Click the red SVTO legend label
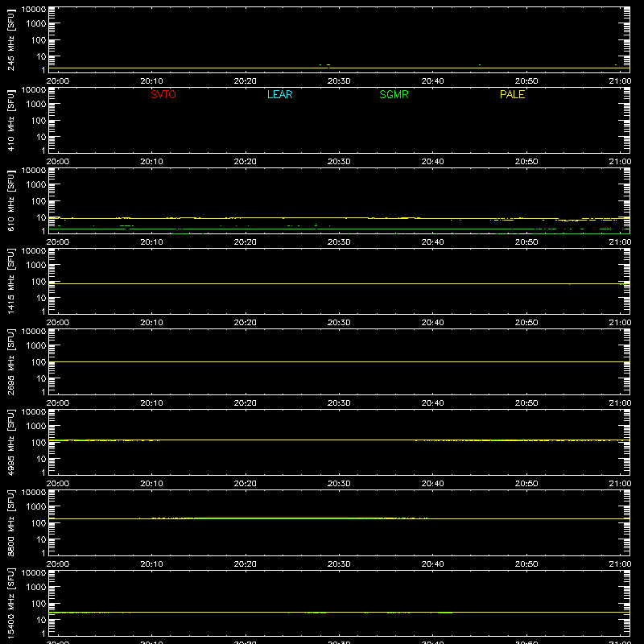Image resolution: width=644 pixels, height=644 pixels. point(163,94)
